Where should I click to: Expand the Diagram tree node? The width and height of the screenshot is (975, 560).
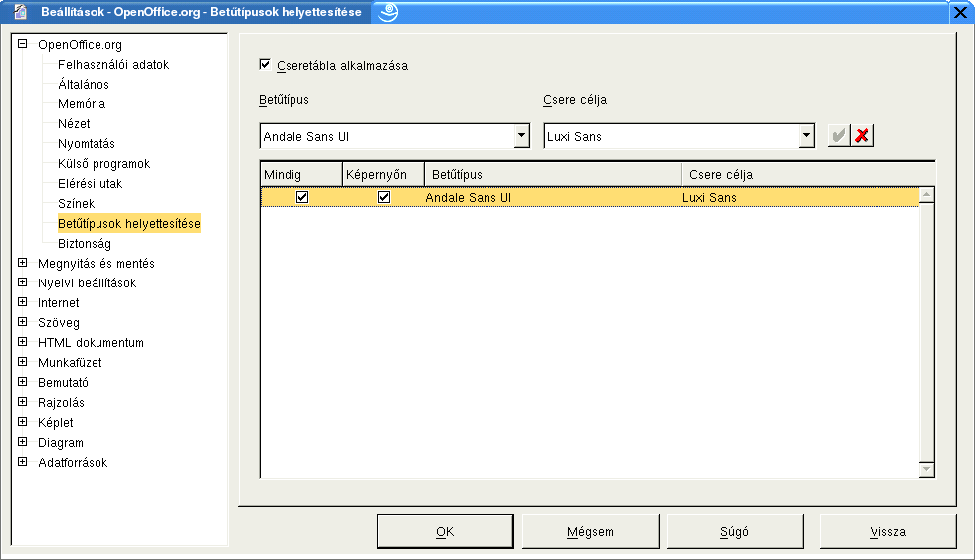point(22,442)
